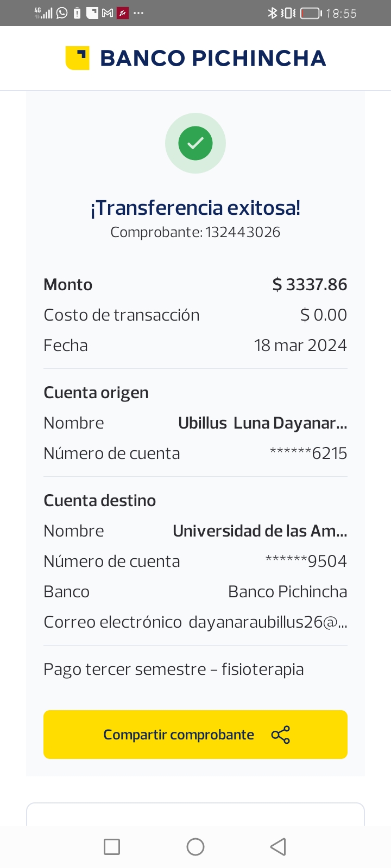Tap the truncated origin name Ubillus Luna
The height and width of the screenshot is (868, 391).
click(262, 423)
